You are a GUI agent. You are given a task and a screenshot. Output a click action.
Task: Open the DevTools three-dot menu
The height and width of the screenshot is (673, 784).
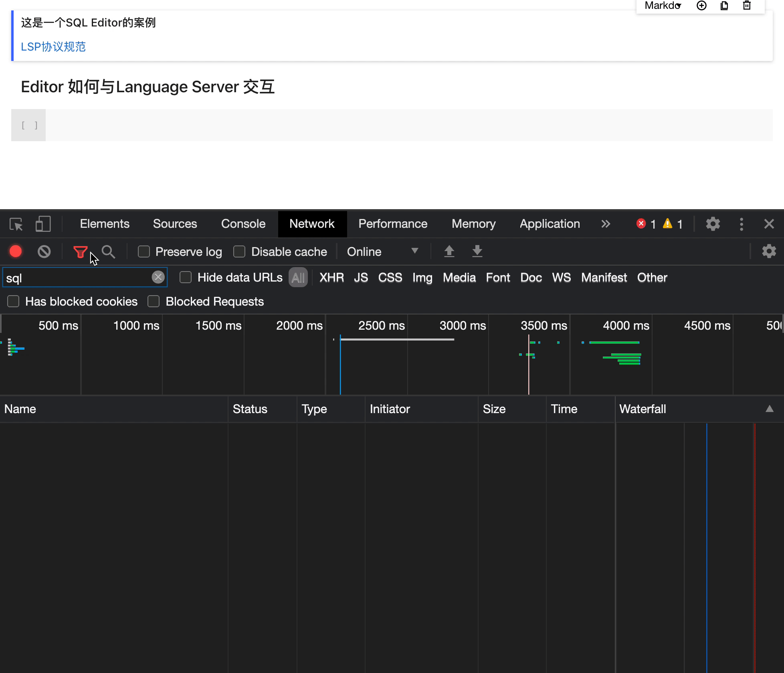[742, 224]
